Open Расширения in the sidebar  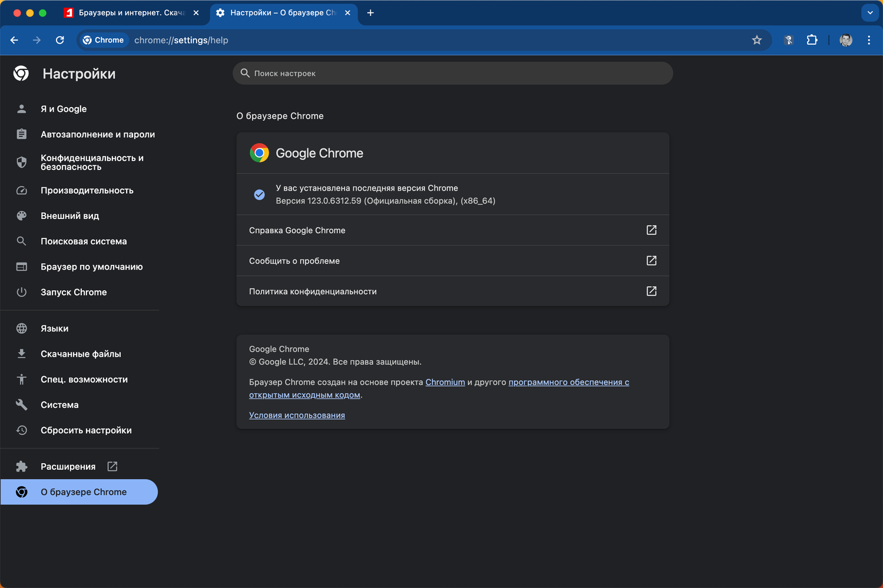point(68,466)
